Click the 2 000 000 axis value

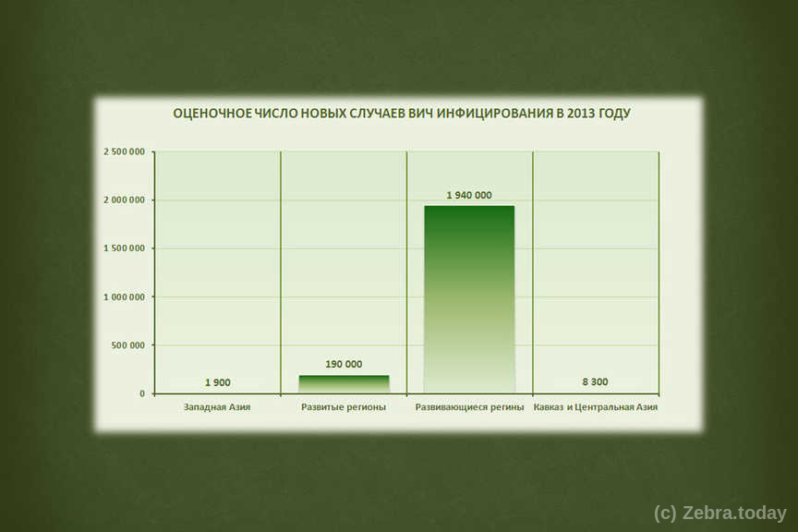(123, 200)
